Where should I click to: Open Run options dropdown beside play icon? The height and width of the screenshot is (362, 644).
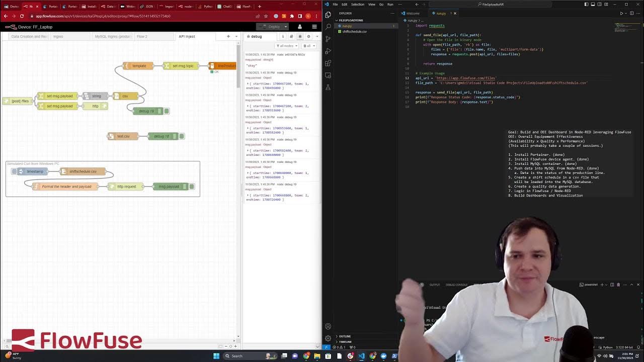click(x=626, y=13)
